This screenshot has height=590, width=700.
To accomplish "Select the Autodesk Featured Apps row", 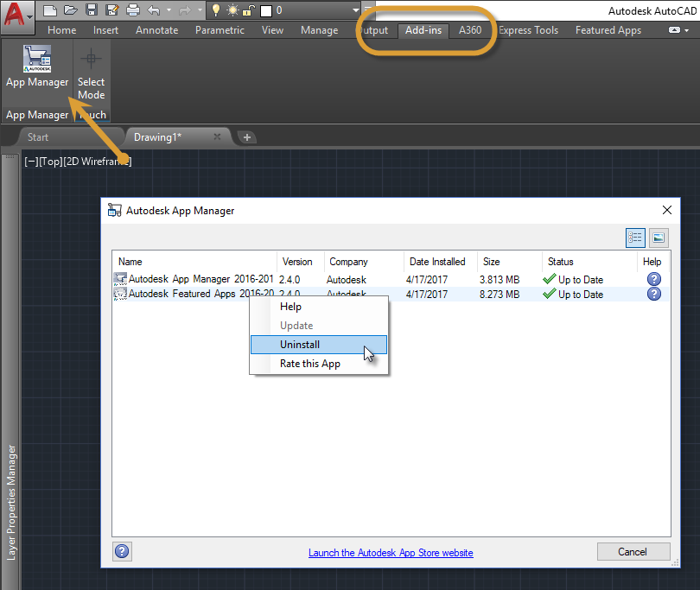I will pyautogui.click(x=391, y=294).
